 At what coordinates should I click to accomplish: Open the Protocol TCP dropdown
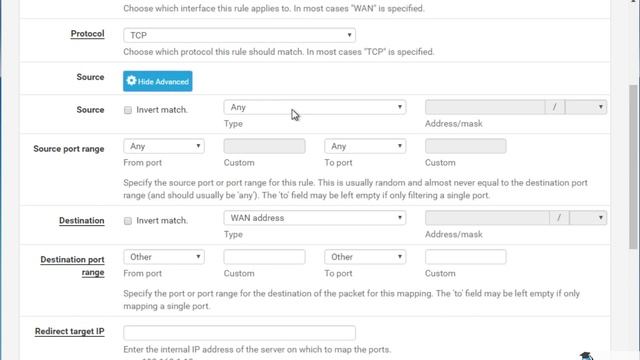click(x=239, y=35)
